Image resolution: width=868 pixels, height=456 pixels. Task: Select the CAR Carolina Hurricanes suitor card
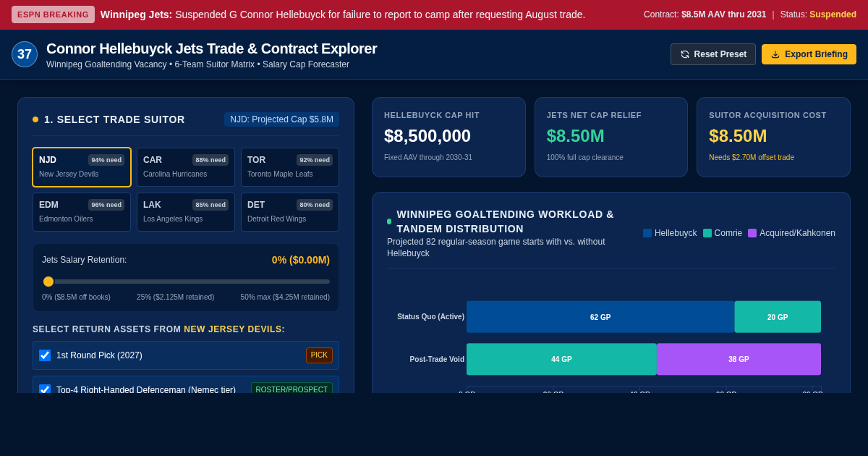click(x=186, y=167)
